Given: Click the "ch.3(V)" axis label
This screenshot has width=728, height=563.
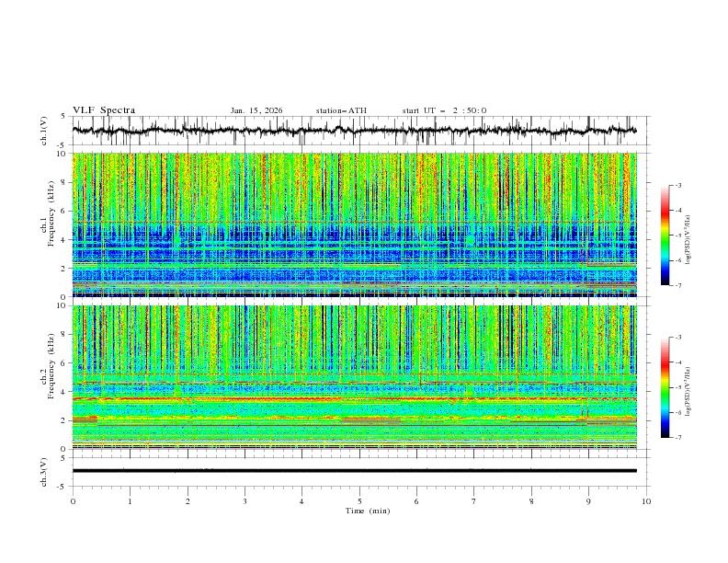Looking at the screenshot, I should tap(44, 472).
